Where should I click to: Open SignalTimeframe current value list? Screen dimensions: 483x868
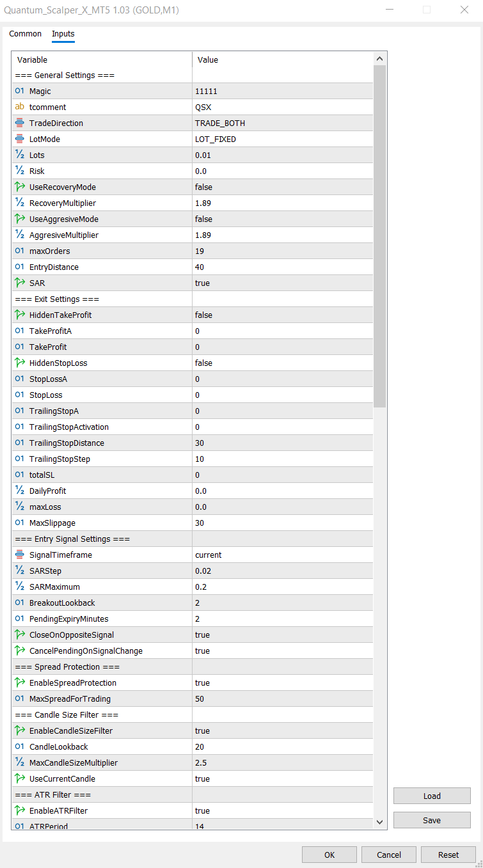pos(283,555)
